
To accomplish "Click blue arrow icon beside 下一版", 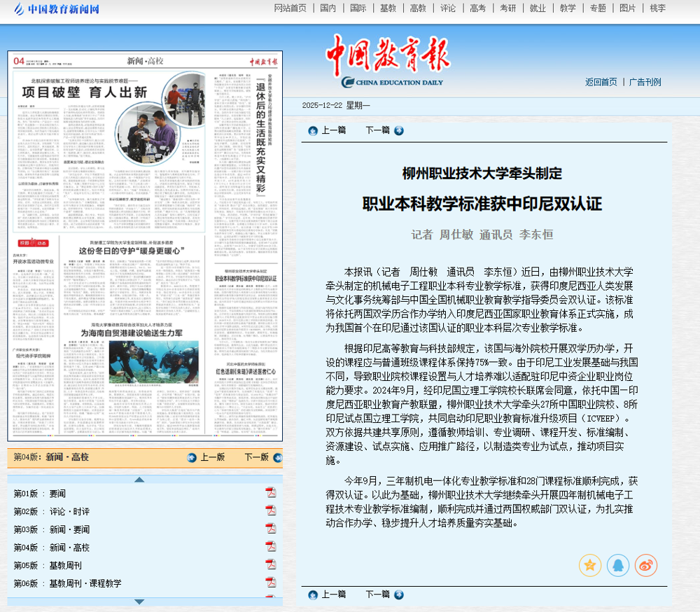I will coord(277,457).
